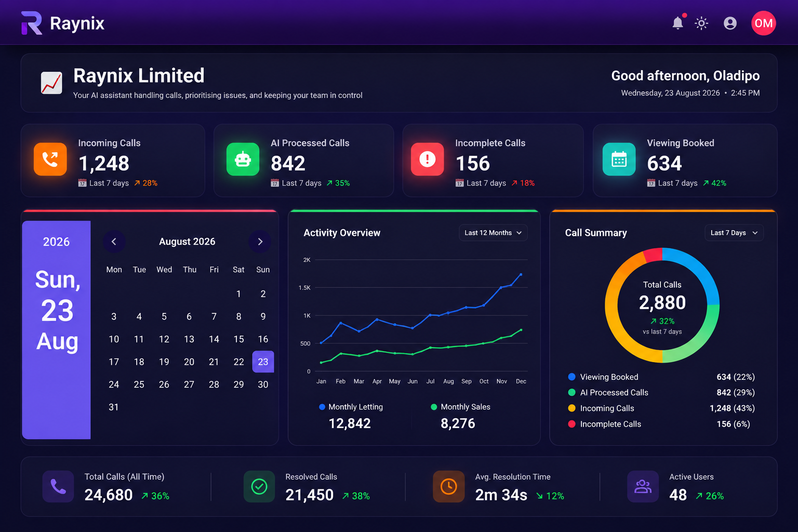
Task: Toggle the Monthly Sales legend series
Action: pos(460,407)
